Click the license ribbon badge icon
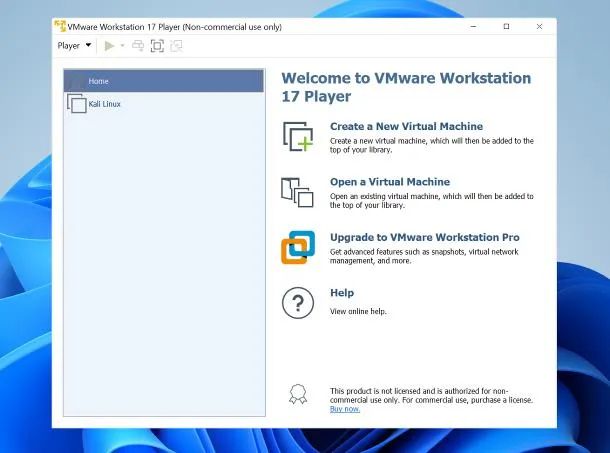Screen dimensions: 610x453 (298, 395)
